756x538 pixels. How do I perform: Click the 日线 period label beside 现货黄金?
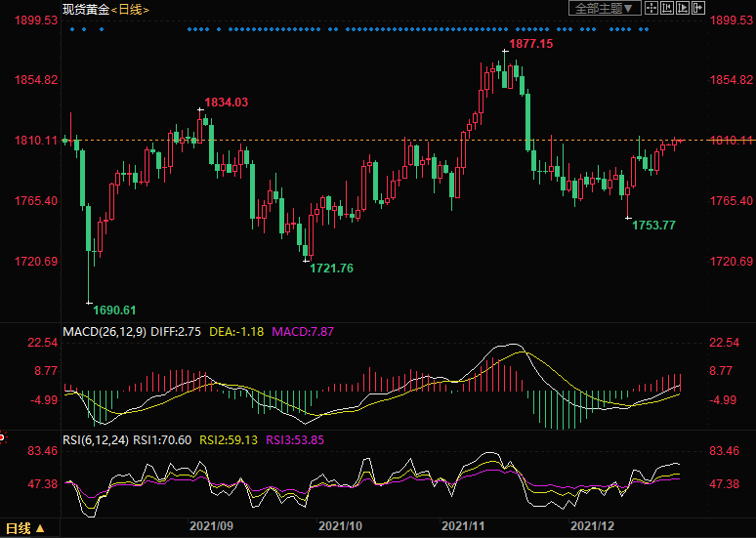[x=129, y=9]
